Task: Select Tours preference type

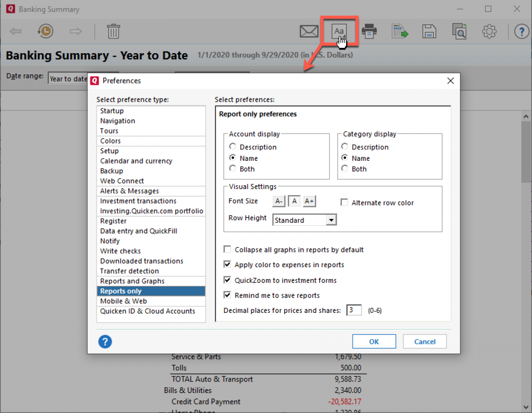Action: (151, 131)
